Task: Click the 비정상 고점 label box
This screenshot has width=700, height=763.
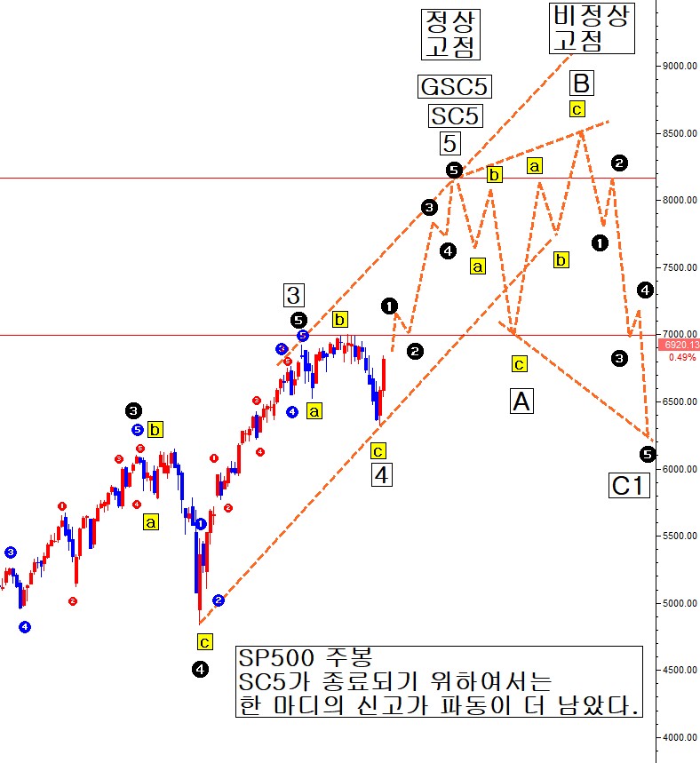Action: click(x=592, y=28)
